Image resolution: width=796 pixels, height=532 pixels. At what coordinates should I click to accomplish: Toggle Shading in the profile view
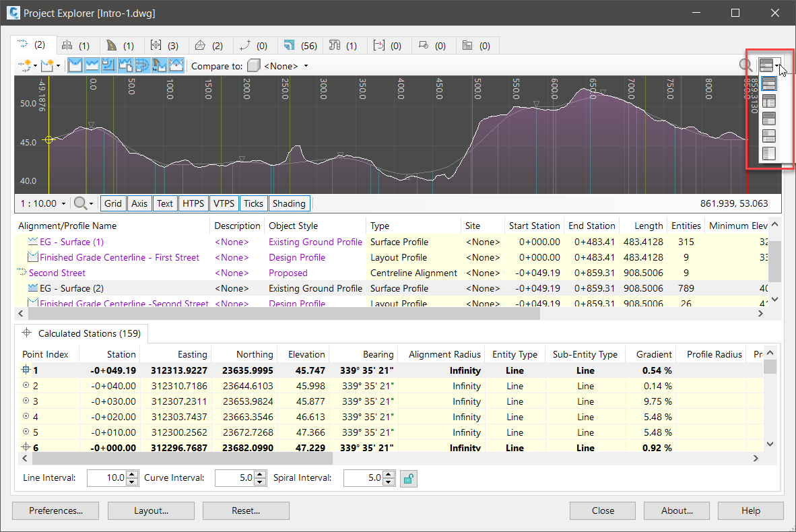[x=289, y=203]
